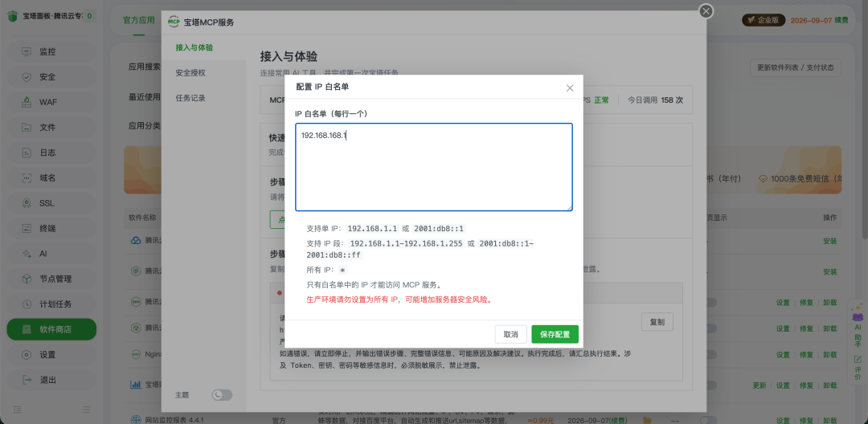Click the log icon next to 日志
Image resolution: width=868 pixels, height=424 pixels.
tap(27, 153)
